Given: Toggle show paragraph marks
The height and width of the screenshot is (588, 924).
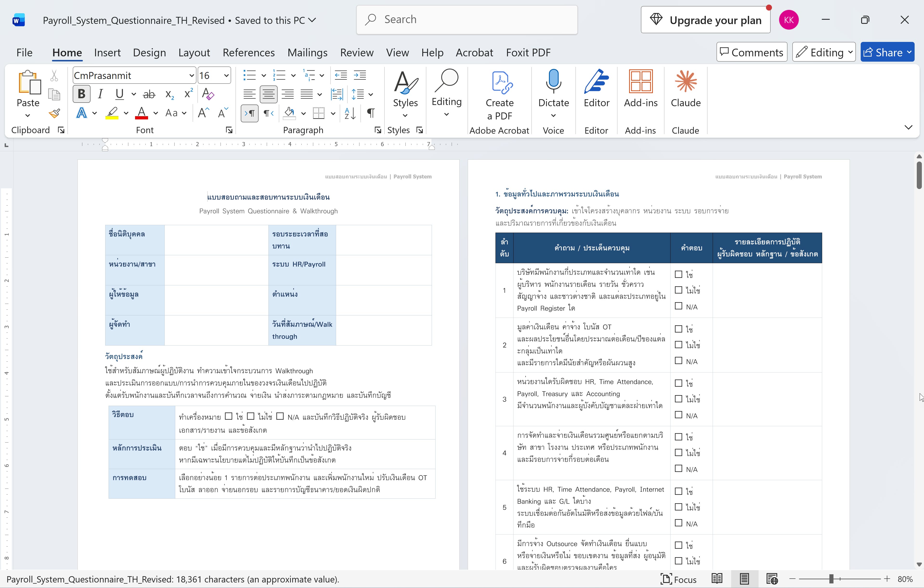Looking at the screenshot, I should pyautogui.click(x=371, y=113).
